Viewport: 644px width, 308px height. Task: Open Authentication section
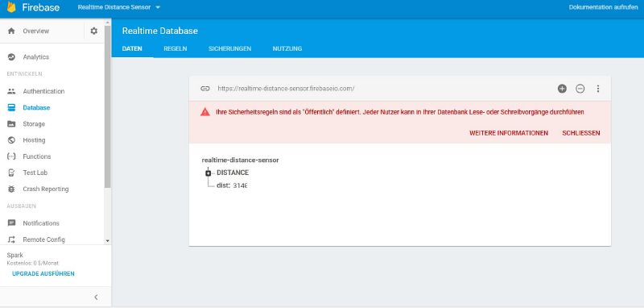[x=43, y=91]
